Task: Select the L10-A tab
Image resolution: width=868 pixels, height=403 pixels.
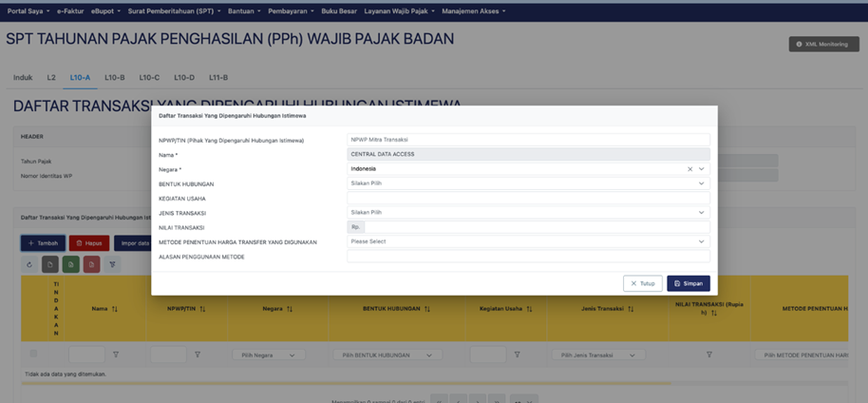Action: (x=80, y=78)
